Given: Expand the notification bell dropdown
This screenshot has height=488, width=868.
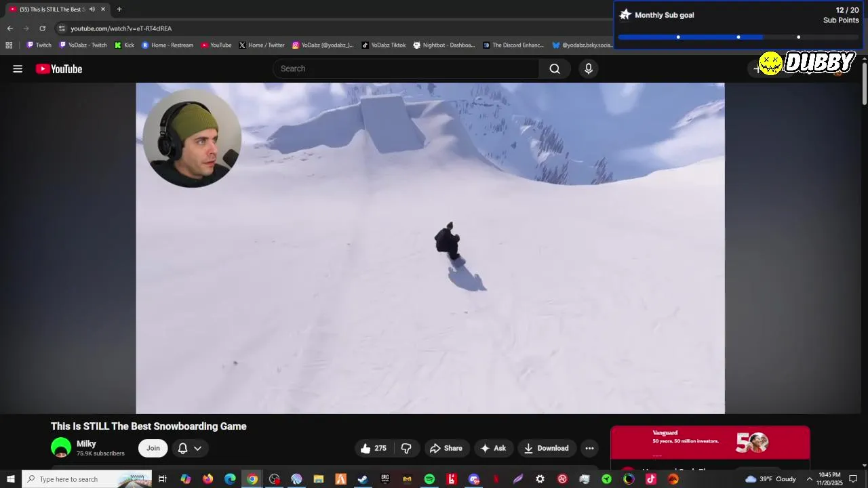Looking at the screenshot, I should 190,448.
